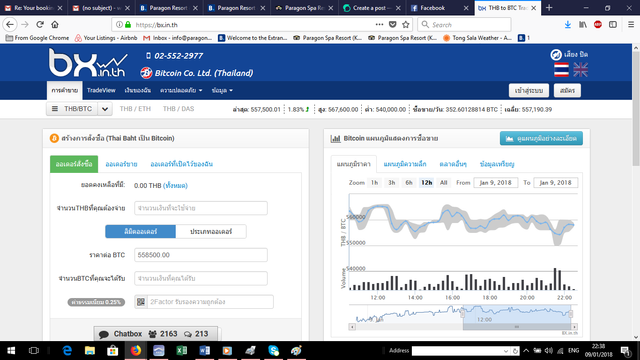
Task: Open Skype from the taskbar
Action: click(273, 351)
